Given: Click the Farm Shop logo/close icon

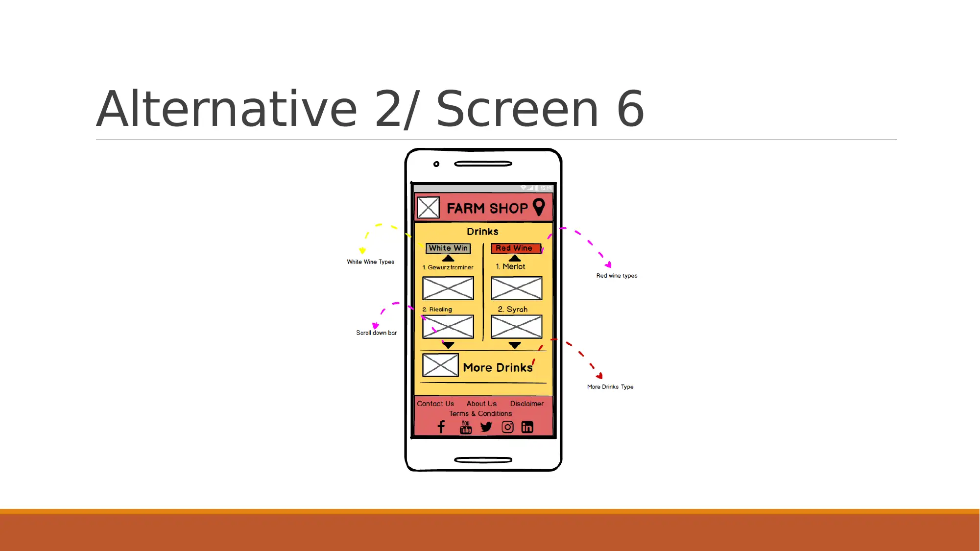Looking at the screenshot, I should point(428,207).
